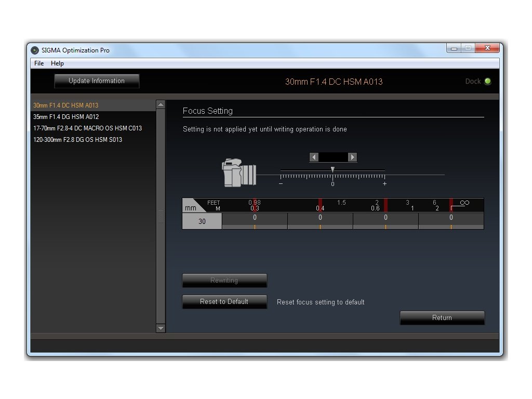Select the 30mm F1.4 DC HSM A013 lens
This screenshot has width=532, height=399.
point(94,105)
